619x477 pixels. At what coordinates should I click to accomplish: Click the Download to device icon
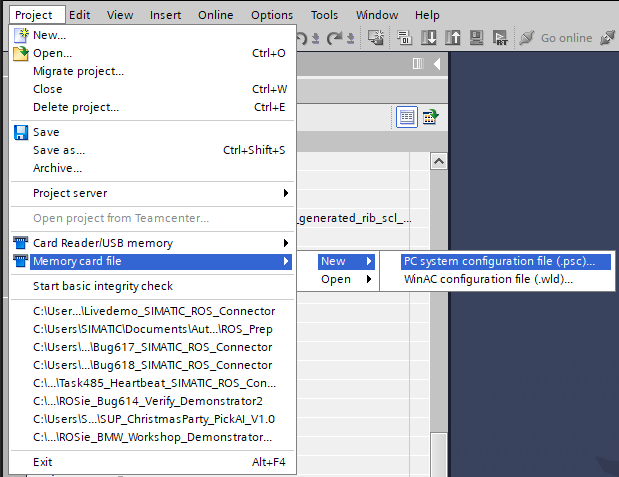(x=428, y=39)
